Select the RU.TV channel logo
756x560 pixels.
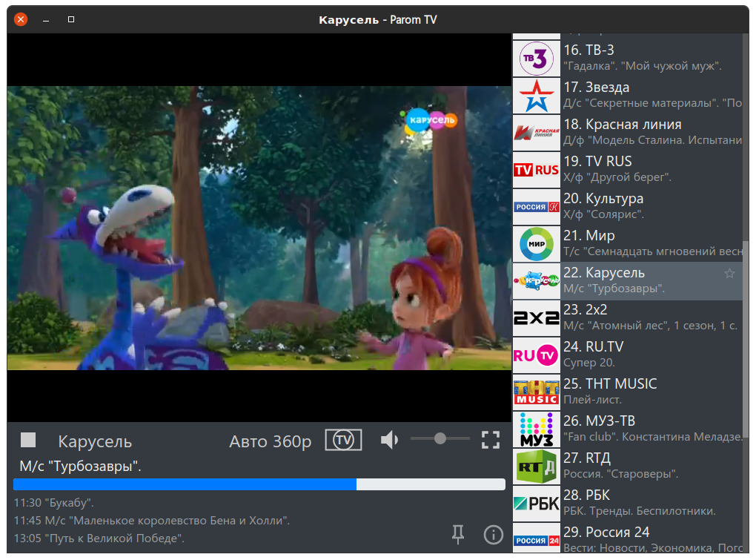[536, 355]
